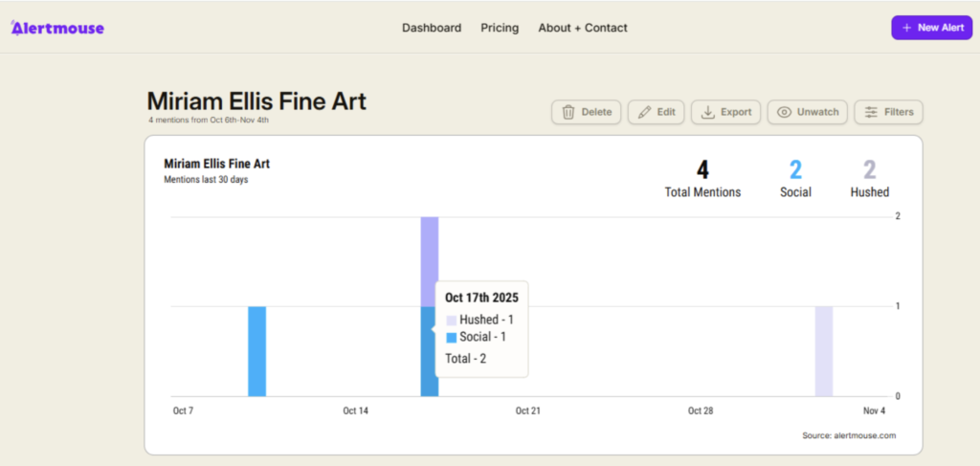Toggle the eye Unwatch icon
Viewport: 980px width, 466px height.
pyautogui.click(x=785, y=112)
